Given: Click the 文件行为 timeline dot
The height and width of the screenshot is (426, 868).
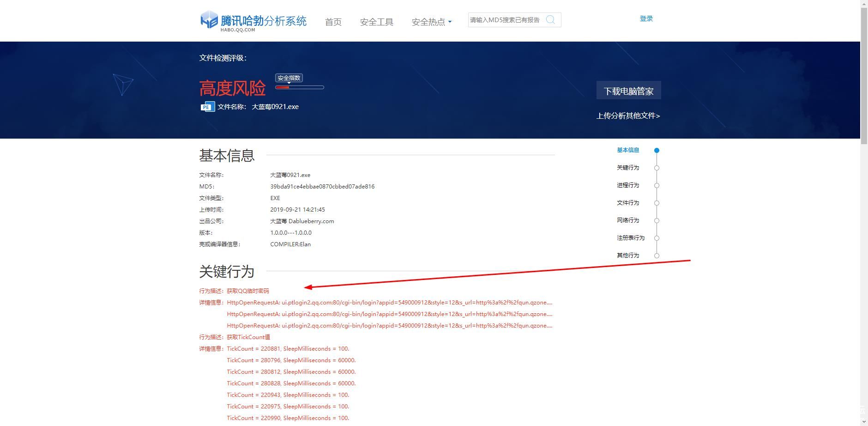Looking at the screenshot, I should tap(657, 203).
